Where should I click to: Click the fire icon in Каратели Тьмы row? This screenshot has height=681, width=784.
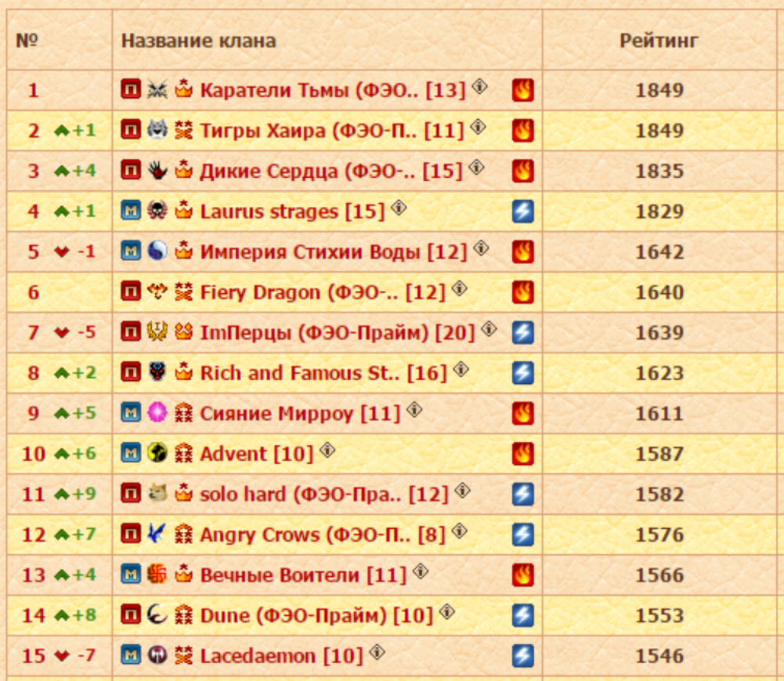[x=522, y=90]
